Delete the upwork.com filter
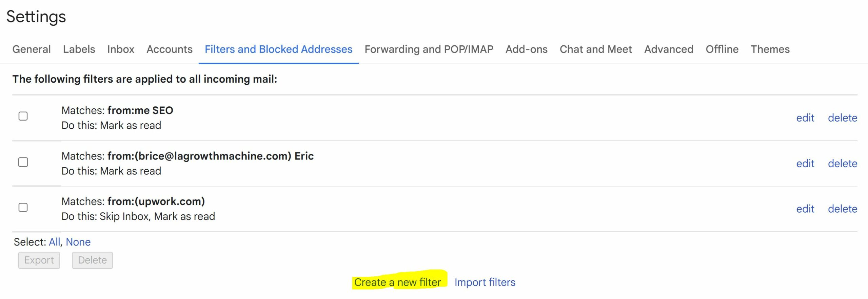Screen dimensions: 868x299 tap(842, 209)
